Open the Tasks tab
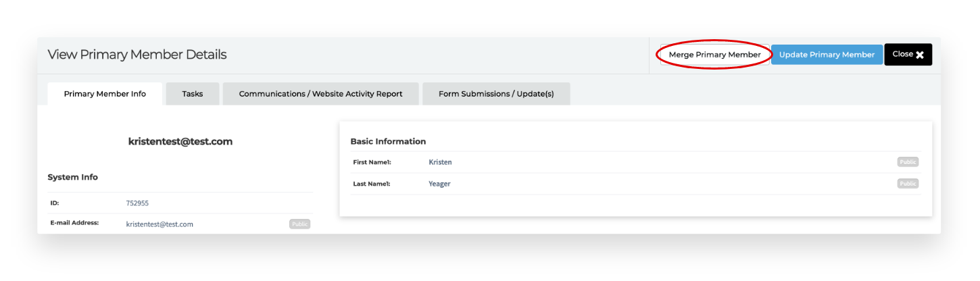 point(192,94)
